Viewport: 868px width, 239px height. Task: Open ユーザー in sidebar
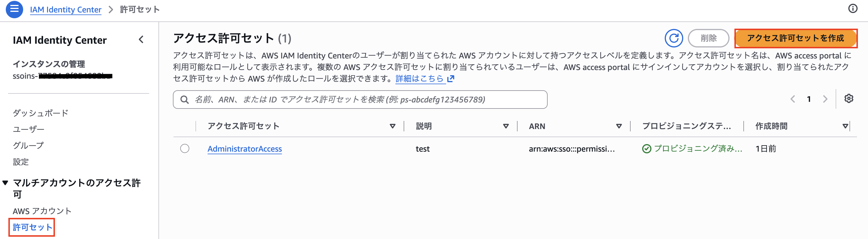[x=28, y=129]
